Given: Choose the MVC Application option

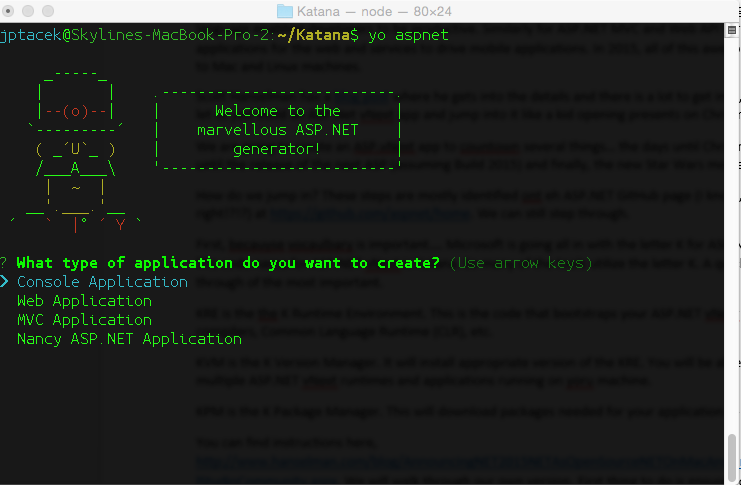Looking at the screenshot, I should point(84,320).
